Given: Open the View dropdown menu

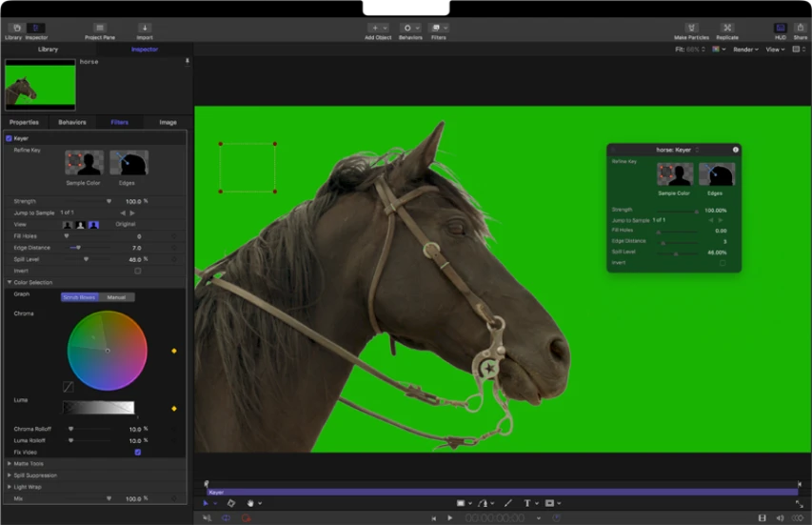Looking at the screenshot, I should pos(775,50).
